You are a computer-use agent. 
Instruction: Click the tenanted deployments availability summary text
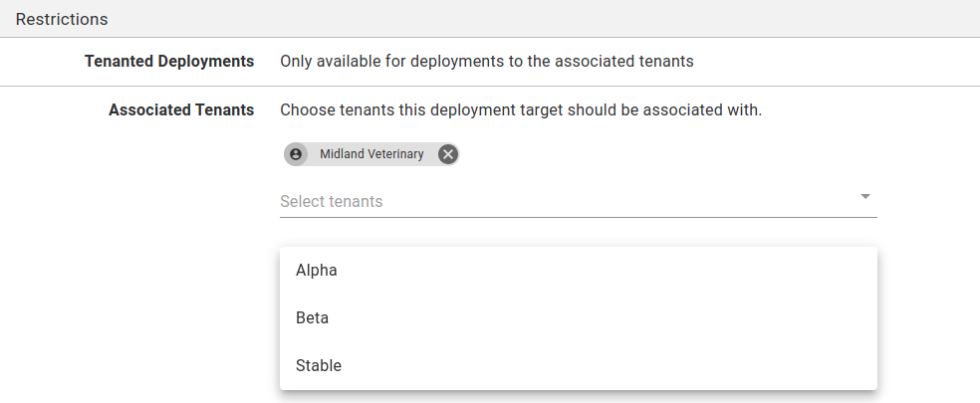click(486, 61)
